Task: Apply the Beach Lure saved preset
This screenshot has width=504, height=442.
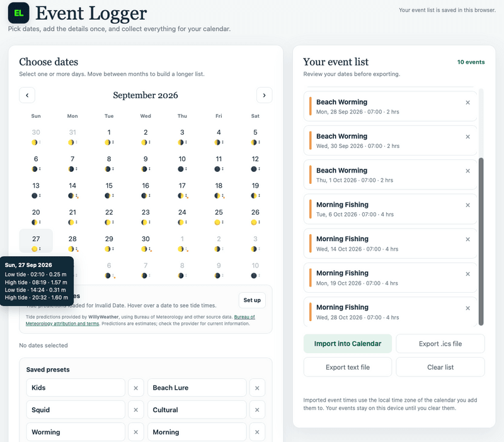Action: click(x=197, y=388)
